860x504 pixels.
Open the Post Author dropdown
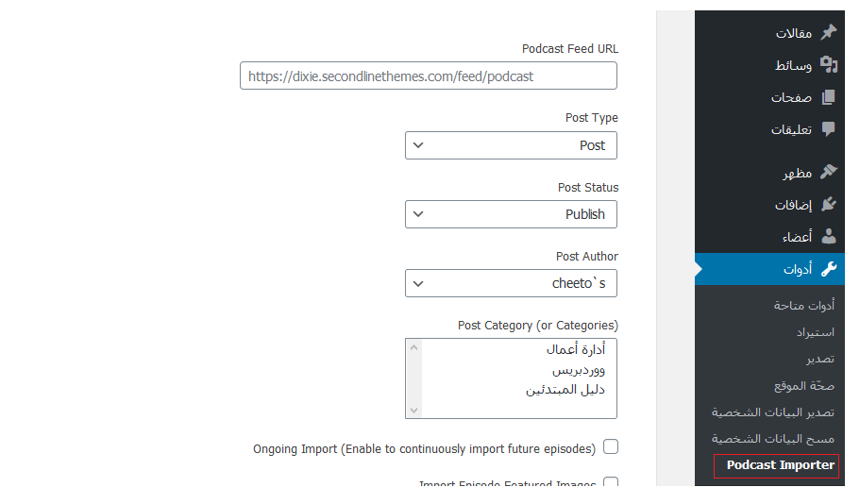coord(511,283)
